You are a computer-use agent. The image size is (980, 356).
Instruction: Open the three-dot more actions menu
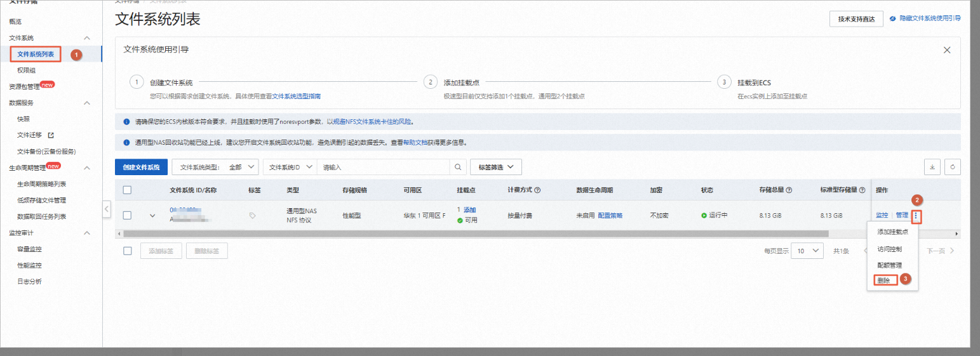pos(916,216)
